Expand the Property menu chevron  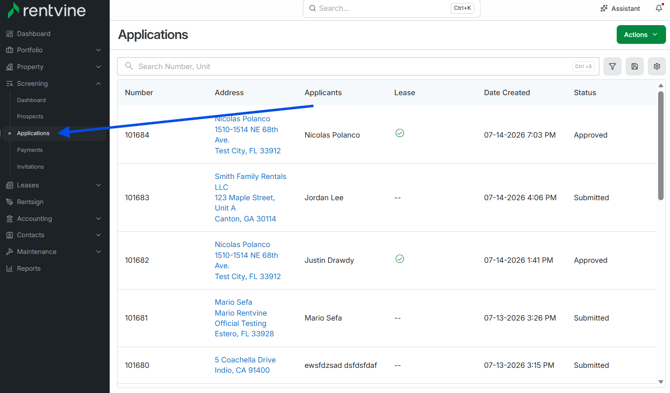click(98, 67)
